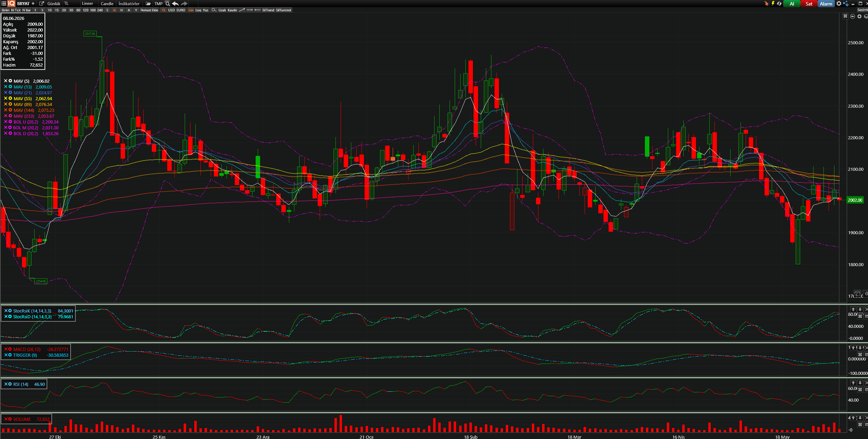The image size is (868, 439).
Task: Open the Birim unit selector
Action: click(x=5, y=10)
